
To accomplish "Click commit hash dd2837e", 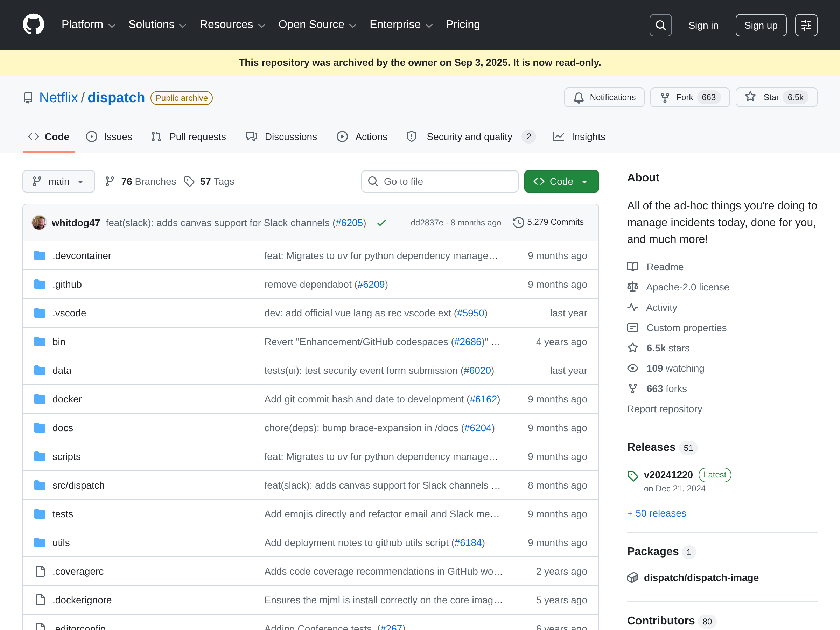I will coord(427,223).
